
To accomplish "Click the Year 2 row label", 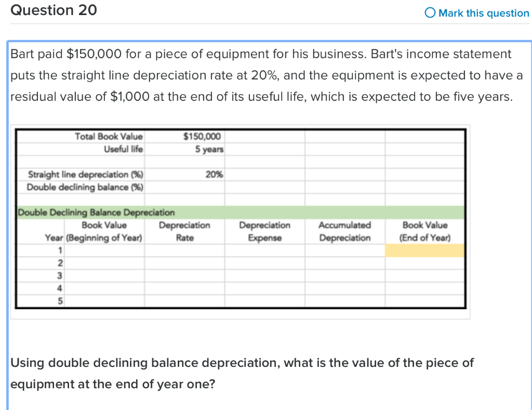I will [60, 263].
